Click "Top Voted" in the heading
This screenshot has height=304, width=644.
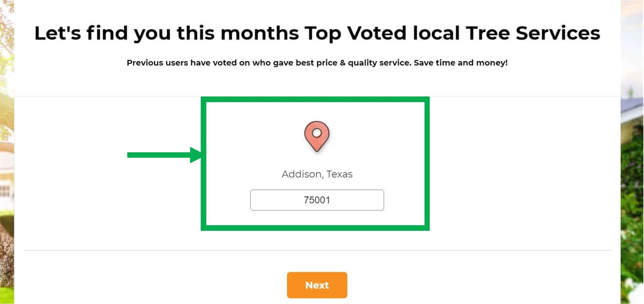click(x=355, y=33)
